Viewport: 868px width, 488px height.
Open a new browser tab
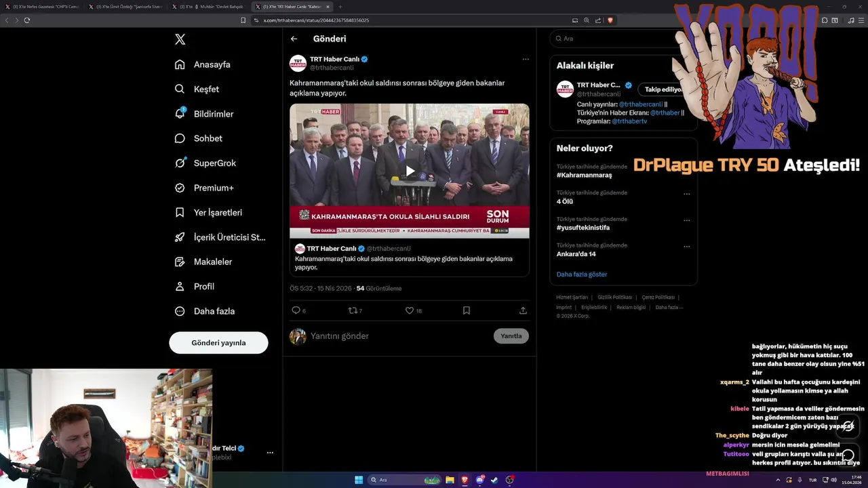point(340,7)
